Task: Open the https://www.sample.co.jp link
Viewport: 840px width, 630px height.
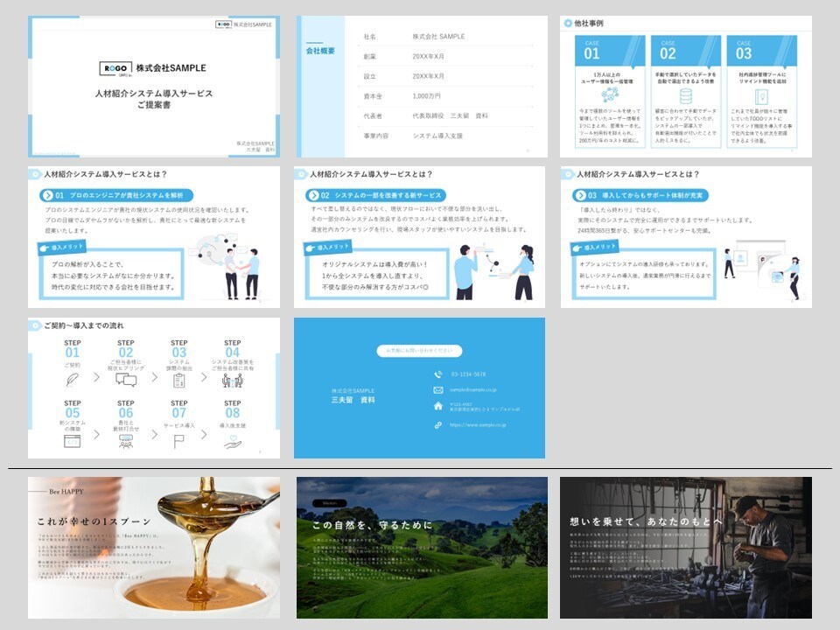Action: (478, 425)
